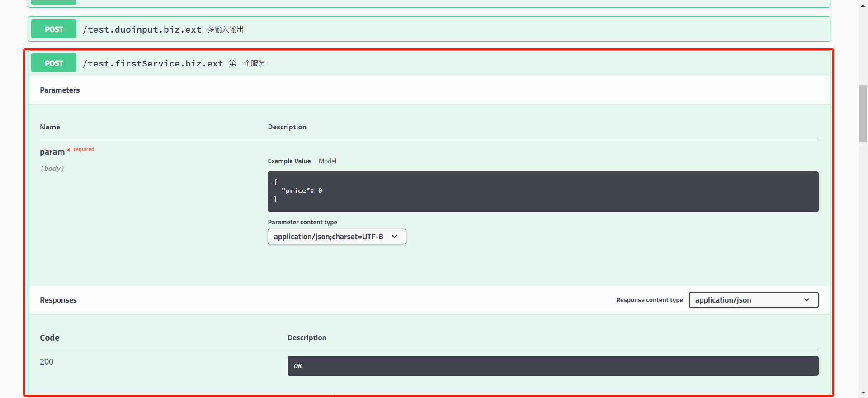The height and width of the screenshot is (398, 868).
Task: Click the param parameter name
Action: 52,152
